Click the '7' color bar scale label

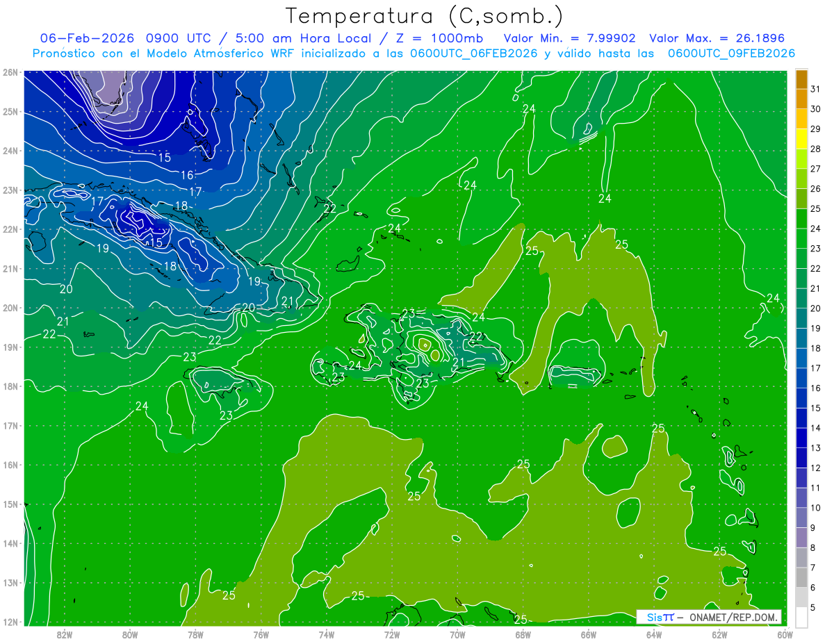click(x=814, y=568)
